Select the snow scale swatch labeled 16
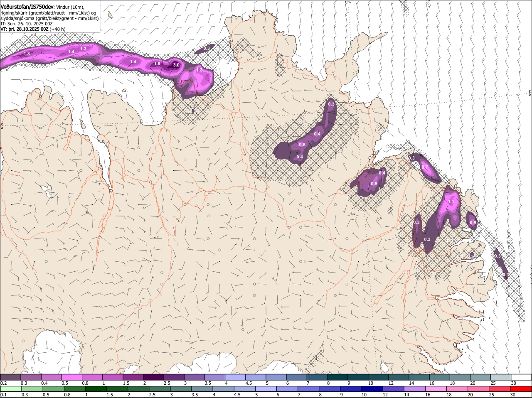 click(439, 377)
